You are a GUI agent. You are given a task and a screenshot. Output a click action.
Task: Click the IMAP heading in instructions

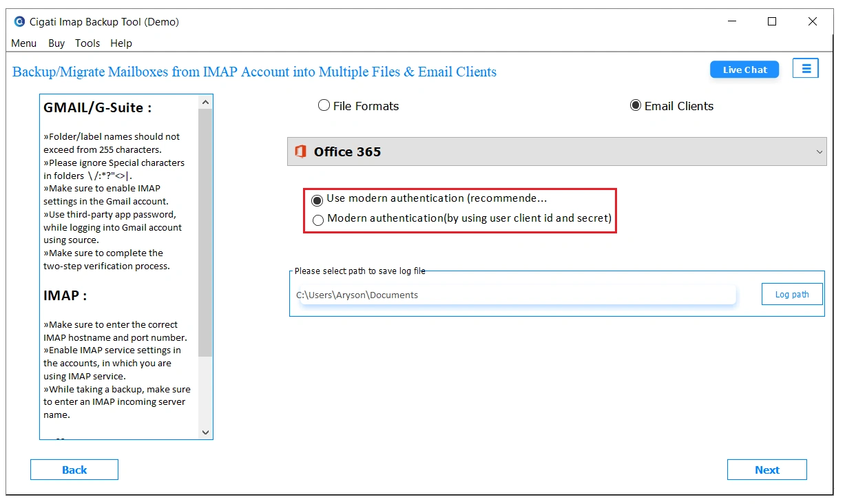point(65,295)
